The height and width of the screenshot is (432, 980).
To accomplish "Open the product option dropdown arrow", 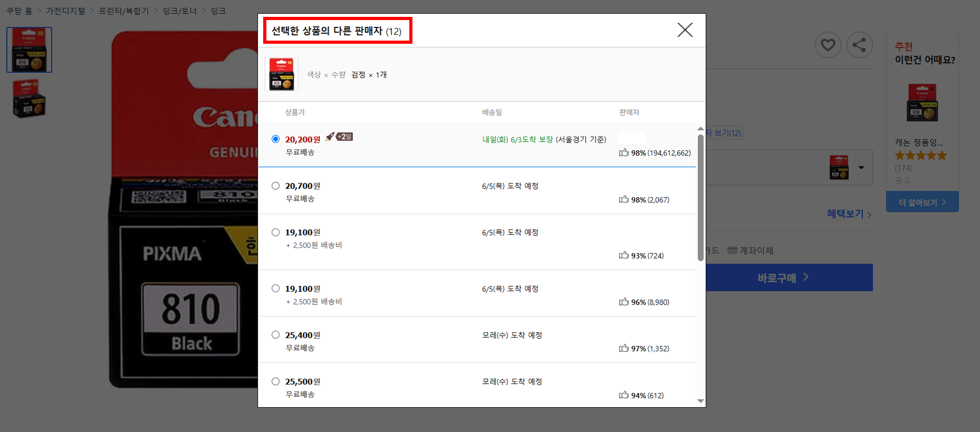I will pyautogui.click(x=861, y=168).
